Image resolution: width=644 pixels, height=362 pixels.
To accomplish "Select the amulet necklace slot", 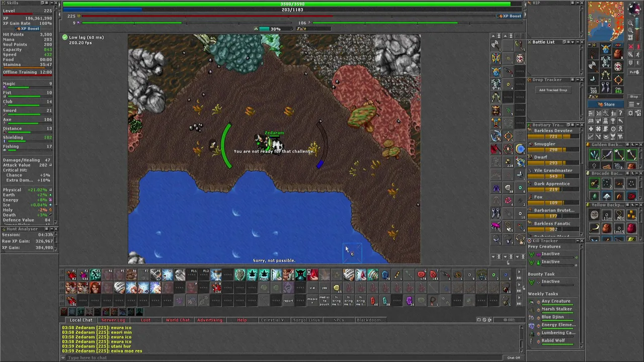I will pos(593,54).
